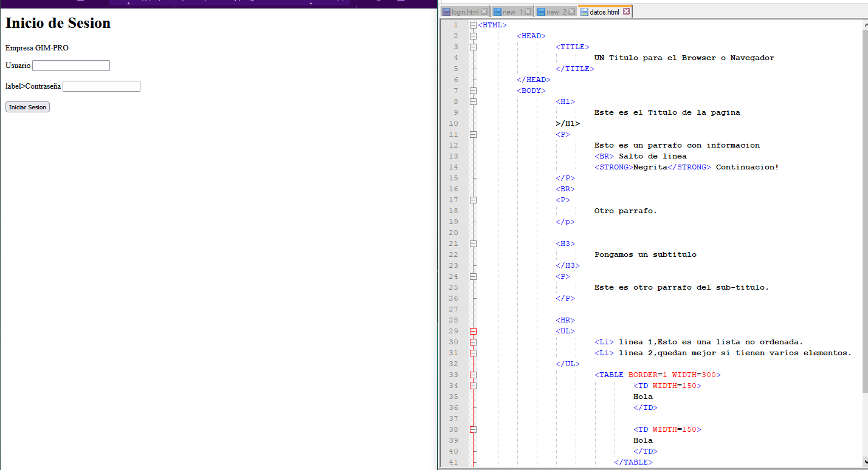Fold the TABLE block at line 33
This screenshot has height=470, width=868.
tap(473, 375)
